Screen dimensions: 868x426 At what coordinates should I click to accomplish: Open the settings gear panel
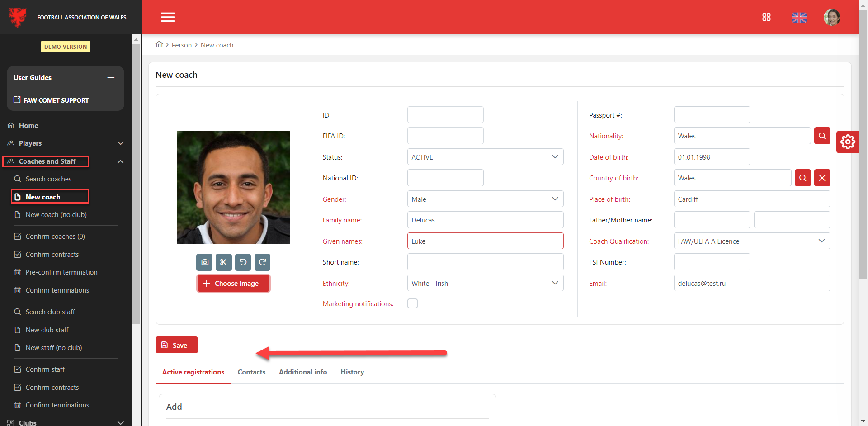pos(847,142)
